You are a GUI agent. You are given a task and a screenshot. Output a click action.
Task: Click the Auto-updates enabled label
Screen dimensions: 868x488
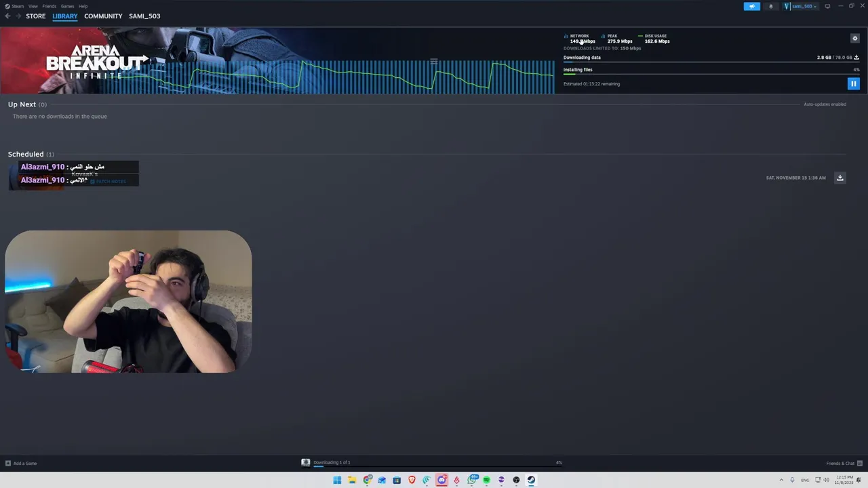tap(825, 104)
